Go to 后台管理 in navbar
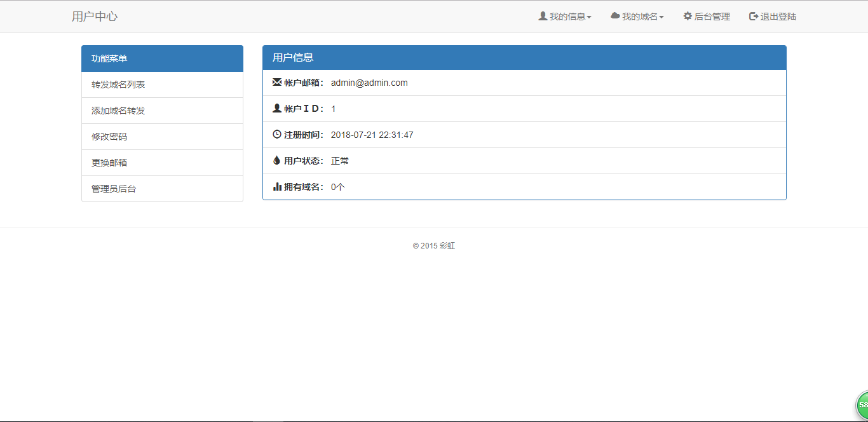 pyautogui.click(x=707, y=17)
